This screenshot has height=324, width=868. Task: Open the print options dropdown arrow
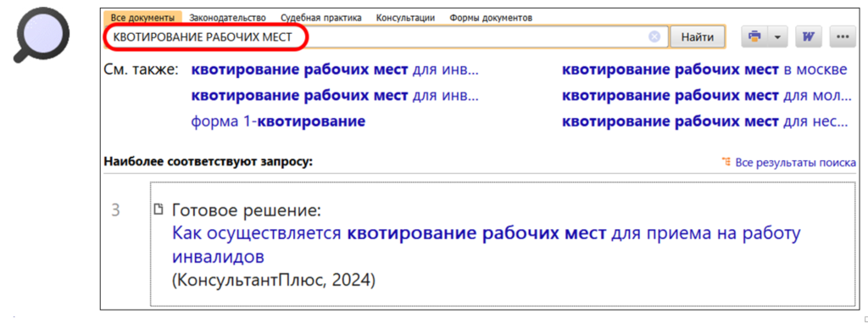click(777, 37)
